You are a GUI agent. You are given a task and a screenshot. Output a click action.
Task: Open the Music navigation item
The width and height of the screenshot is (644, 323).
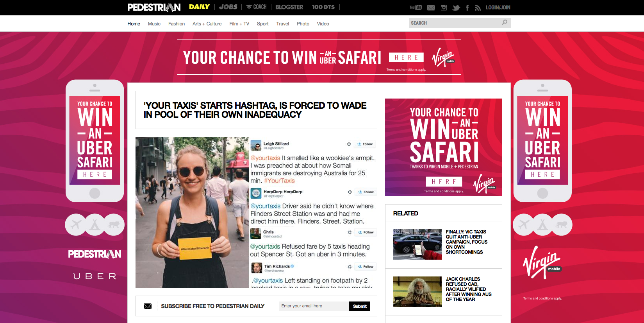154,24
